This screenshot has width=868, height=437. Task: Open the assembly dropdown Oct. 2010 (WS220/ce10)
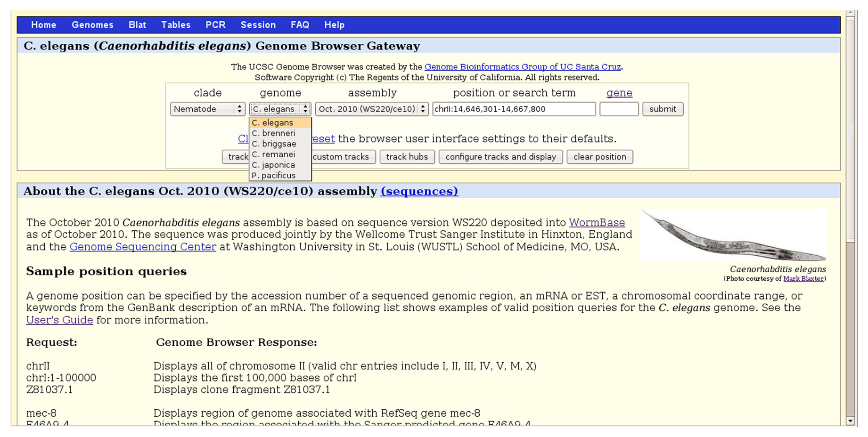pyautogui.click(x=372, y=109)
